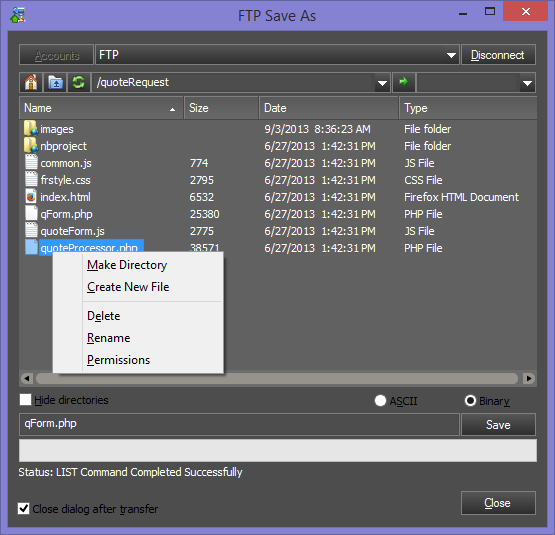The height and width of the screenshot is (535, 555).
Task: Choose Binary transfer mode
Action: pos(470,401)
